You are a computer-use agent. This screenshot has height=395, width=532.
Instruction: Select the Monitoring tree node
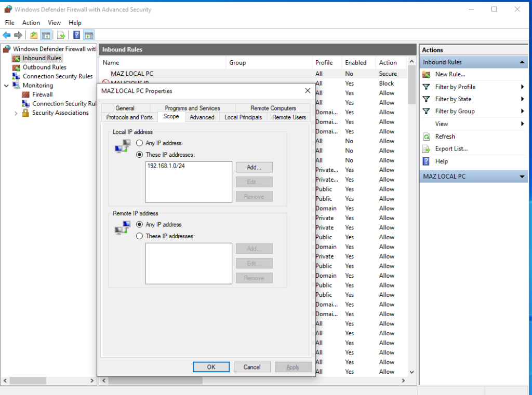(x=37, y=86)
